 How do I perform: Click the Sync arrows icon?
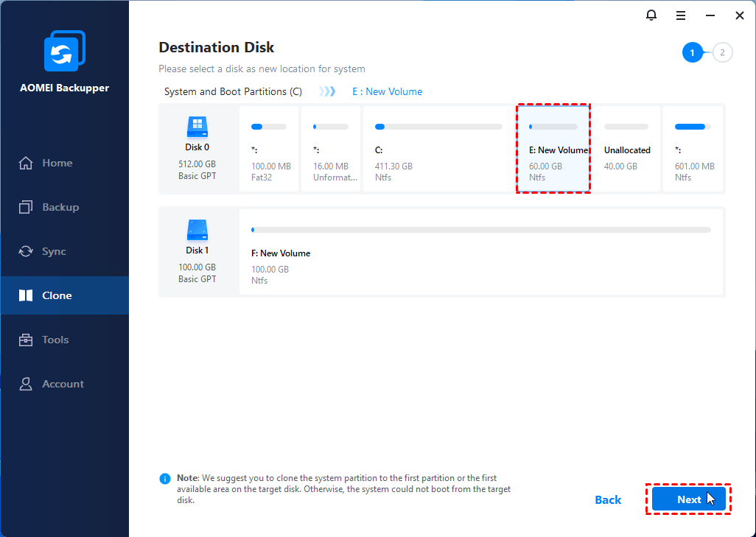point(26,251)
